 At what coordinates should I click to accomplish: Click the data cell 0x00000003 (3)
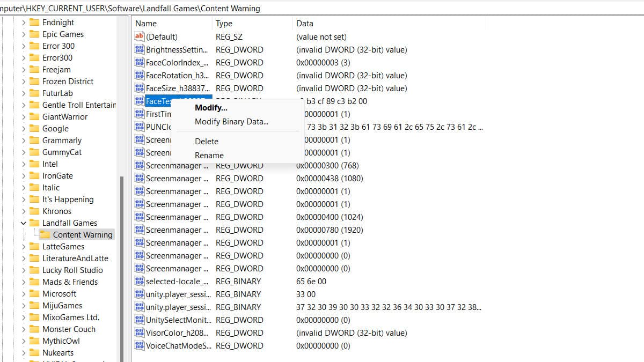pos(323,63)
